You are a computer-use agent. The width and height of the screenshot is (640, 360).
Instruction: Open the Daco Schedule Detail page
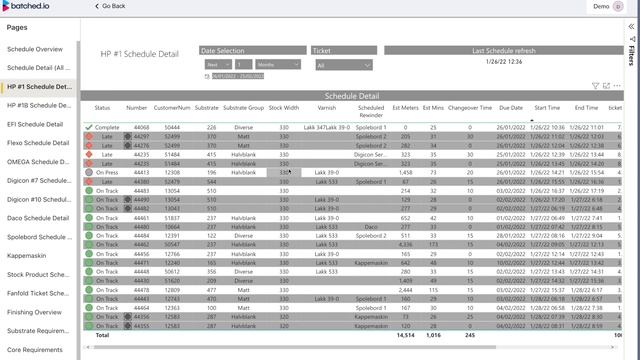[x=38, y=218]
